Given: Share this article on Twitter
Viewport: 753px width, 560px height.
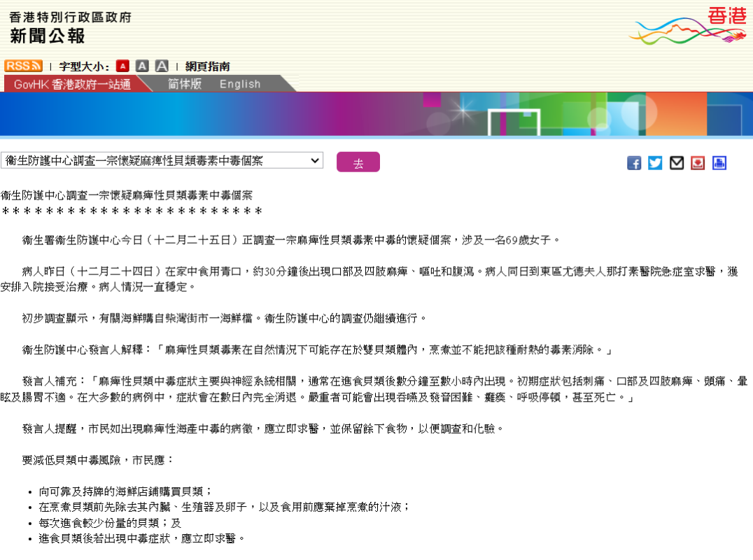Looking at the screenshot, I should click(655, 163).
